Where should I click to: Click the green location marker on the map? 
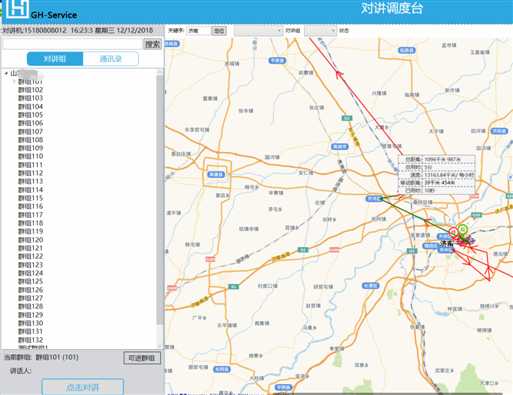click(x=462, y=230)
